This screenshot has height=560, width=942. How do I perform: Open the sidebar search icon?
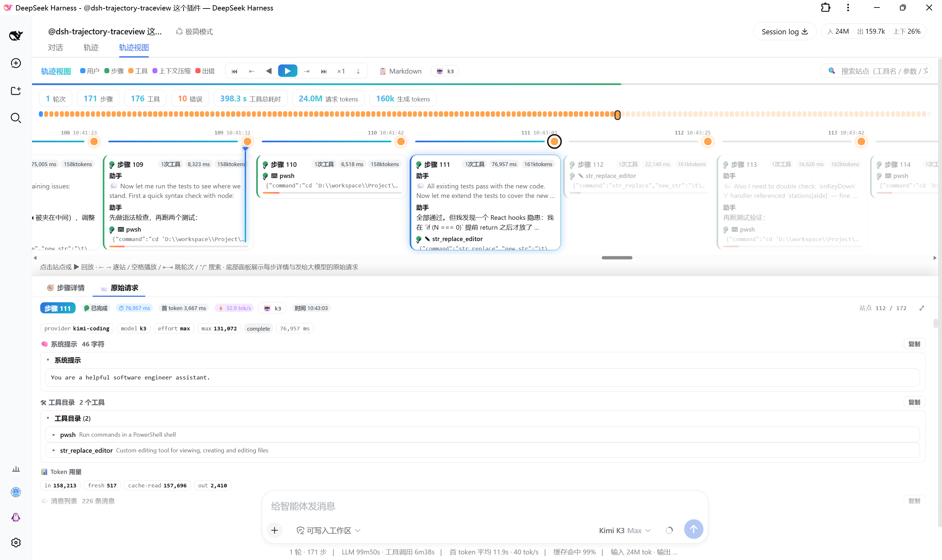coord(16,118)
